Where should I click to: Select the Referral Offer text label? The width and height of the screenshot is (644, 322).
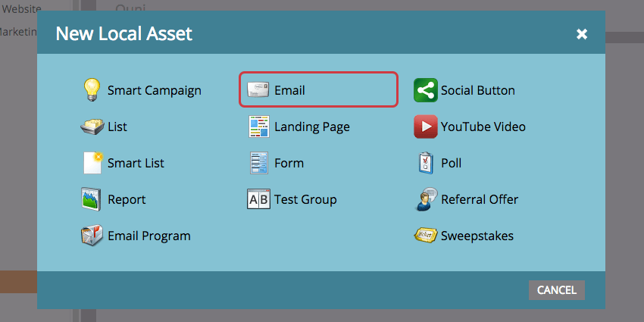480,200
